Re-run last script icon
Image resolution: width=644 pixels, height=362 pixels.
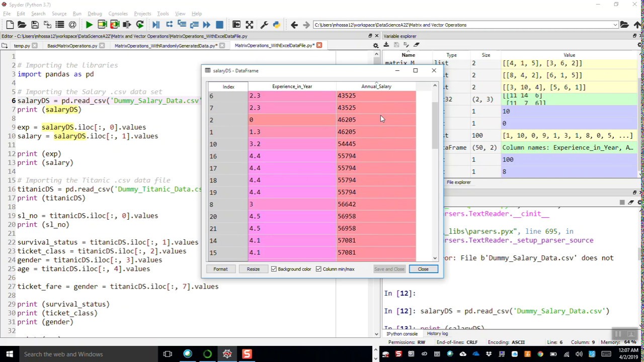point(140,25)
